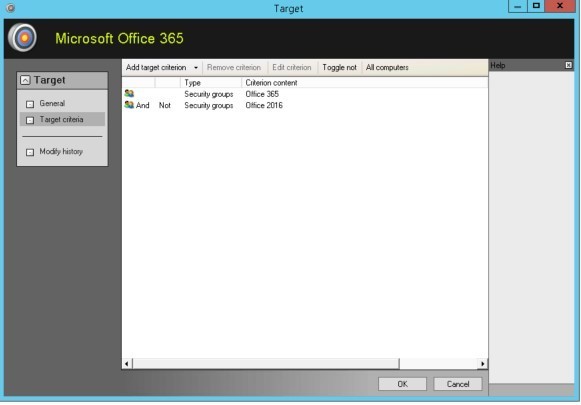The image size is (581, 405).
Task: Click the horizontal scrollbar left arrow
Action: click(127, 363)
